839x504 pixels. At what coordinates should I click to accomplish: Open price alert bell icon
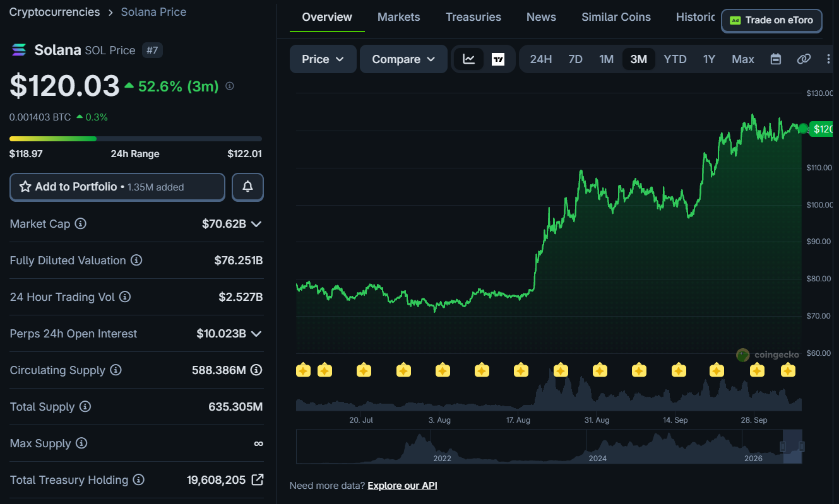tap(247, 187)
